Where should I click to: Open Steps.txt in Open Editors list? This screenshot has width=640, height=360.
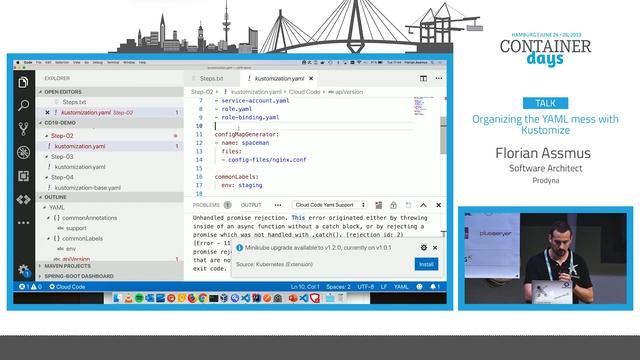coord(74,102)
